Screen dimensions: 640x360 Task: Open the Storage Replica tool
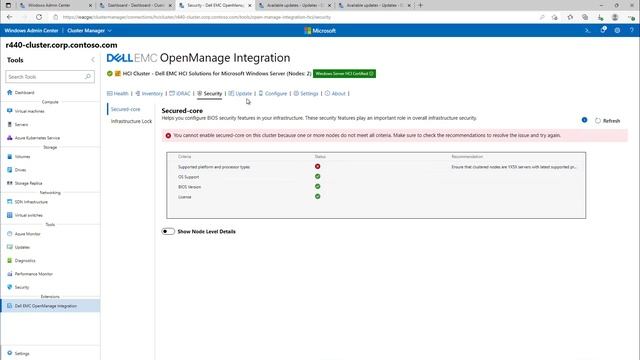(x=28, y=183)
